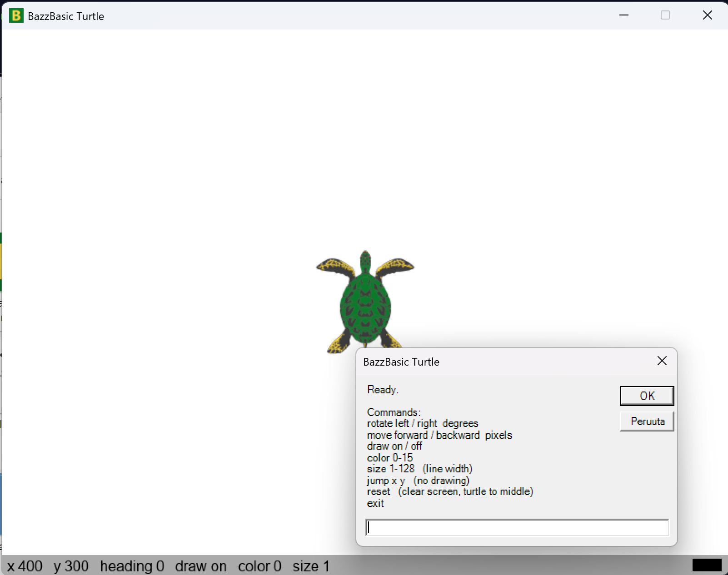728x575 pixels.
Task: Click the 'x 400' status bar value
Action: pos(25,566)
